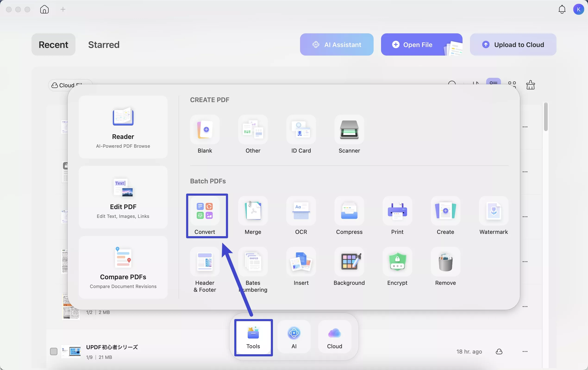The height and width of the screenshot is (370, 588).
Task: Select the Merge PDFs tool
Action: tap(253, 215)
